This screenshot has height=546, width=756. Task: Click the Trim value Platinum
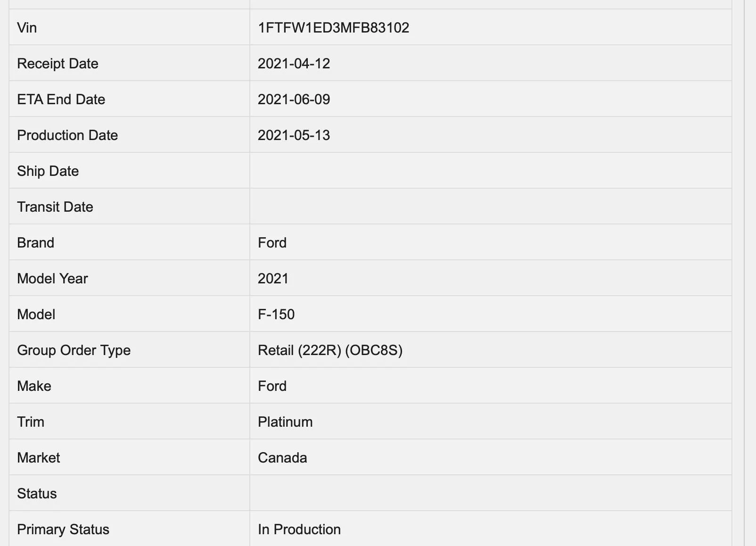tap(285, 422)
